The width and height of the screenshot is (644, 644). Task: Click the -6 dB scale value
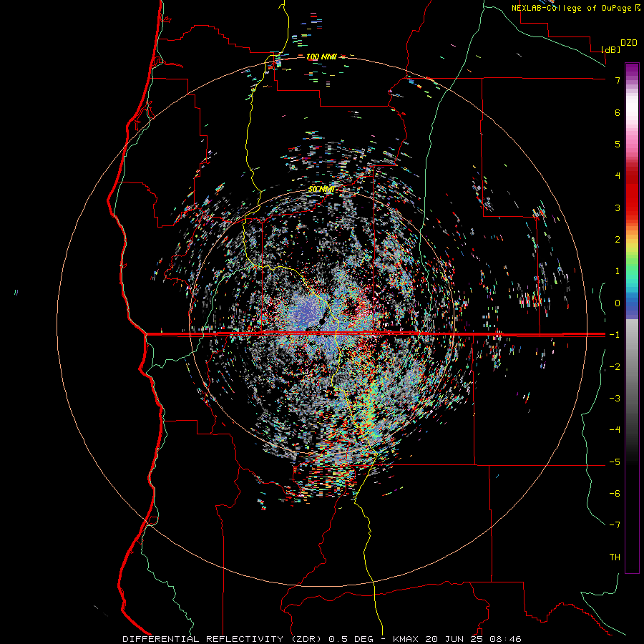click(615, 494)
